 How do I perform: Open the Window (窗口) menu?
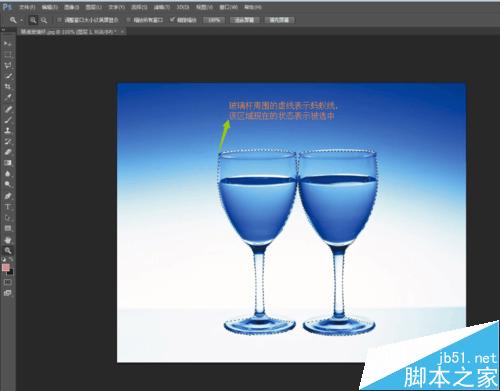tap(229, 7)
